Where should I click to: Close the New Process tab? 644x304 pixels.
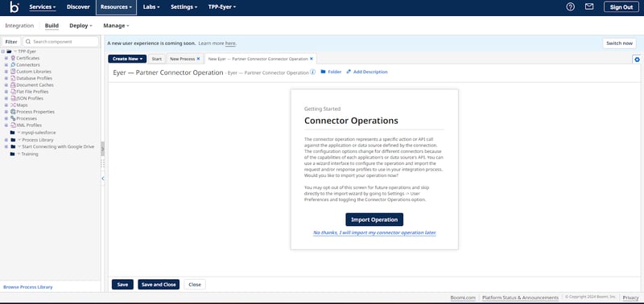pyautogui.click(x=198, y=59)
